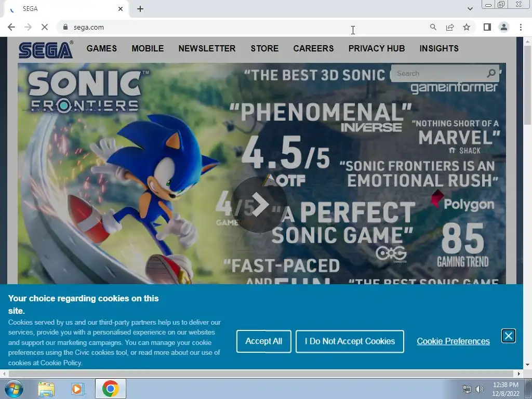
Task: Click the browser forward arrow
Action: pos(28,27)
